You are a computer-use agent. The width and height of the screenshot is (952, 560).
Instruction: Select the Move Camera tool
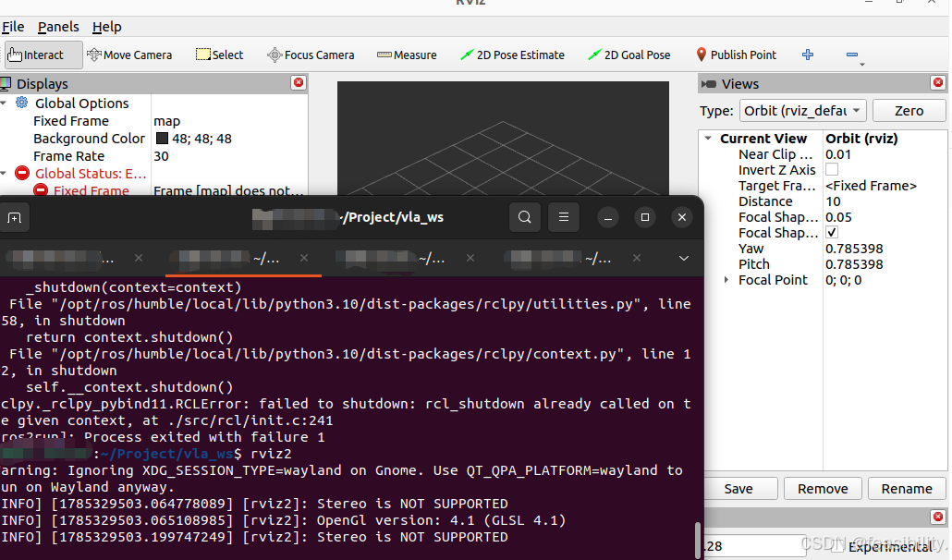click(129, 55)
